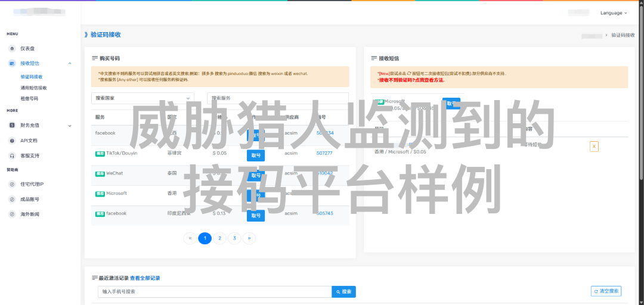Select 验证码接收 in the sidebar
Screen dimensions: 644x305
coord(32,77)
